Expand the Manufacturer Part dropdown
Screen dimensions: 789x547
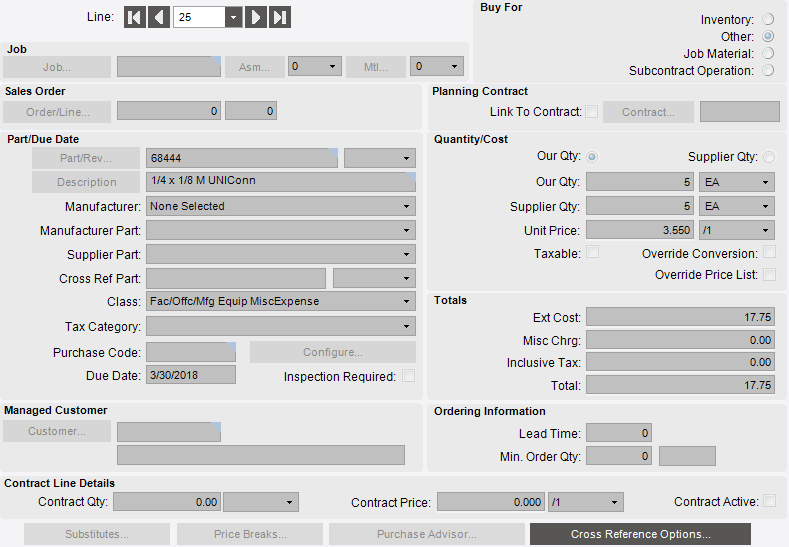406,230
